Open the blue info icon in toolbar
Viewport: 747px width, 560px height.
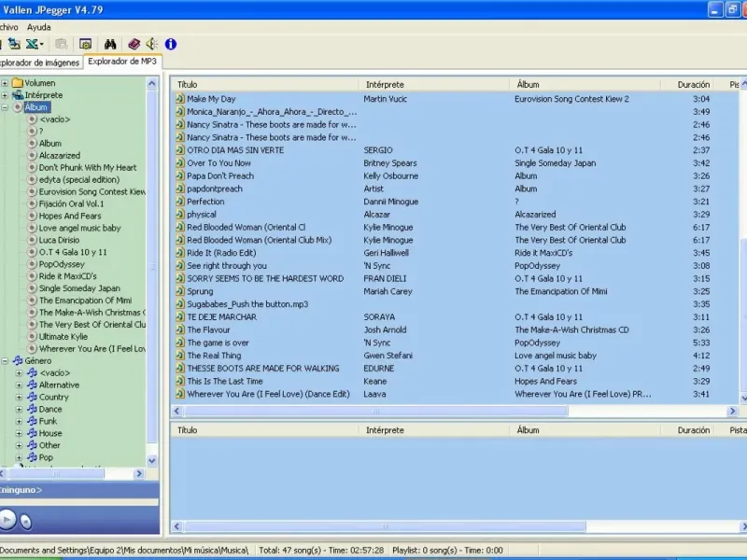coord(171,44)
